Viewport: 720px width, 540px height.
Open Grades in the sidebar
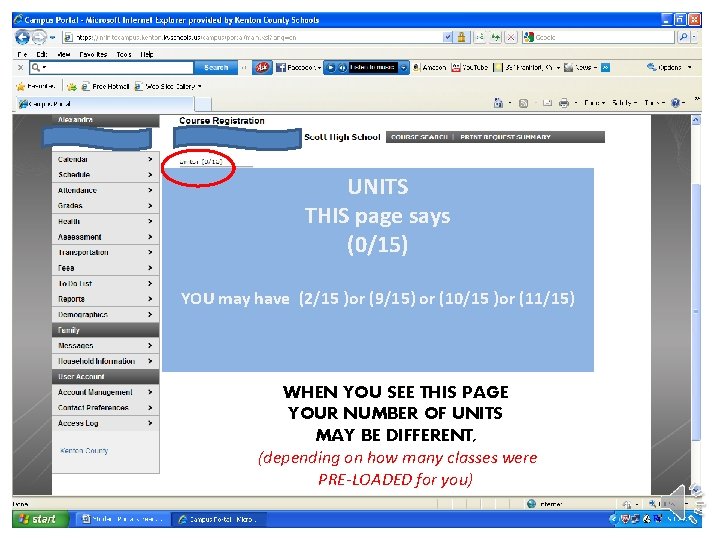(x=106, y=206)
